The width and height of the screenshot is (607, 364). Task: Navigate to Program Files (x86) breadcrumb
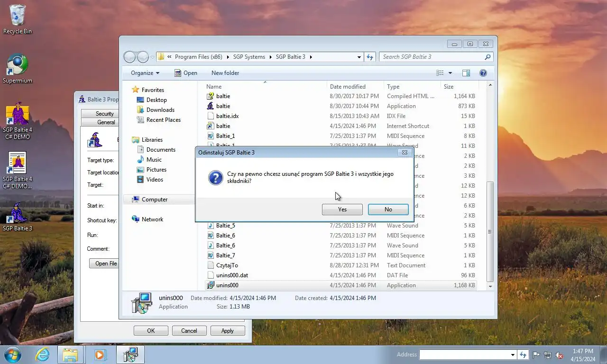click(x=199, y=57)
